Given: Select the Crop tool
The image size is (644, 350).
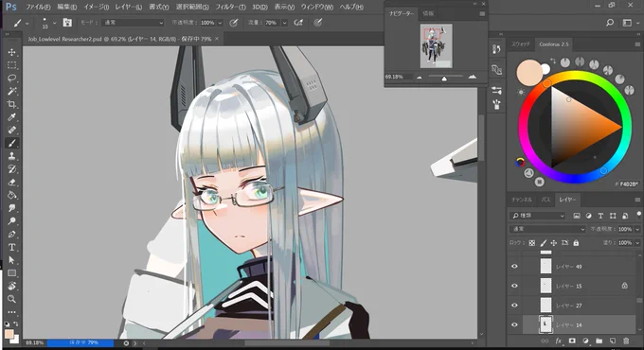Looking at the screenshot, I should [x=11, y=104].
